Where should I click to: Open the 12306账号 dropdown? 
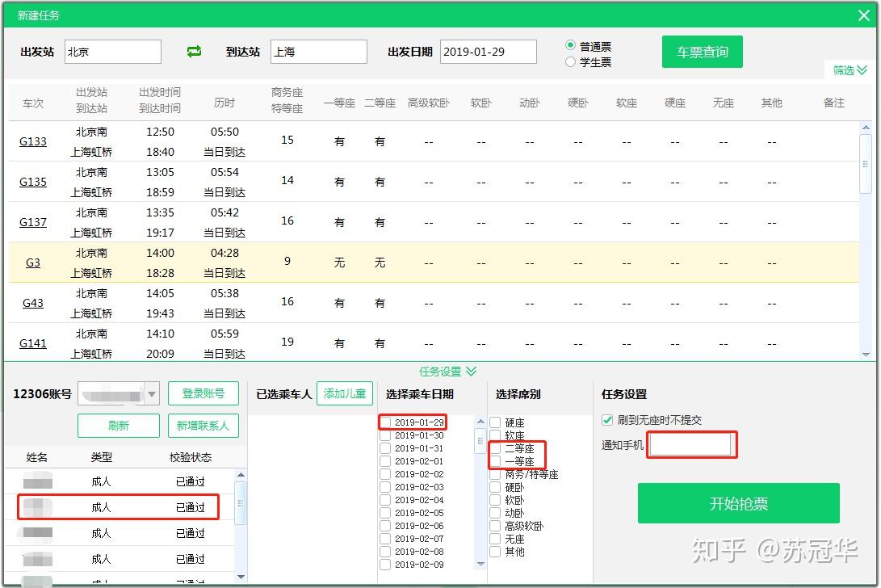(x=151, y=394)
